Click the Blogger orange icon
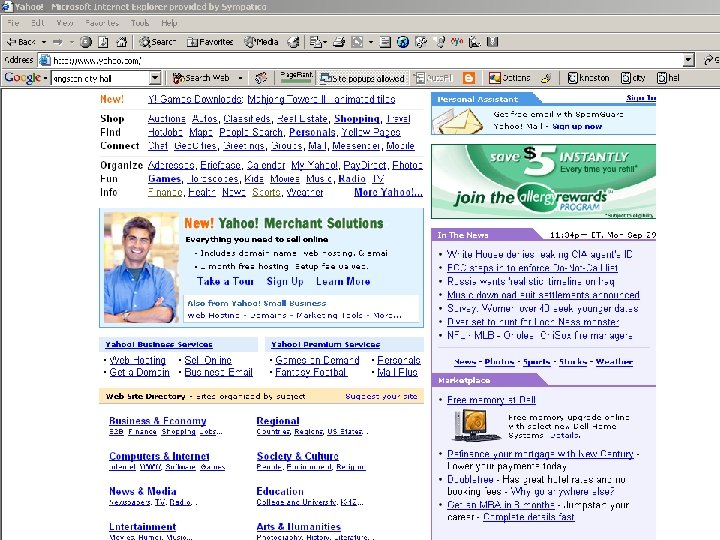Image resolution: width=720 pixels, height=540 pixels. pos(468,78)
